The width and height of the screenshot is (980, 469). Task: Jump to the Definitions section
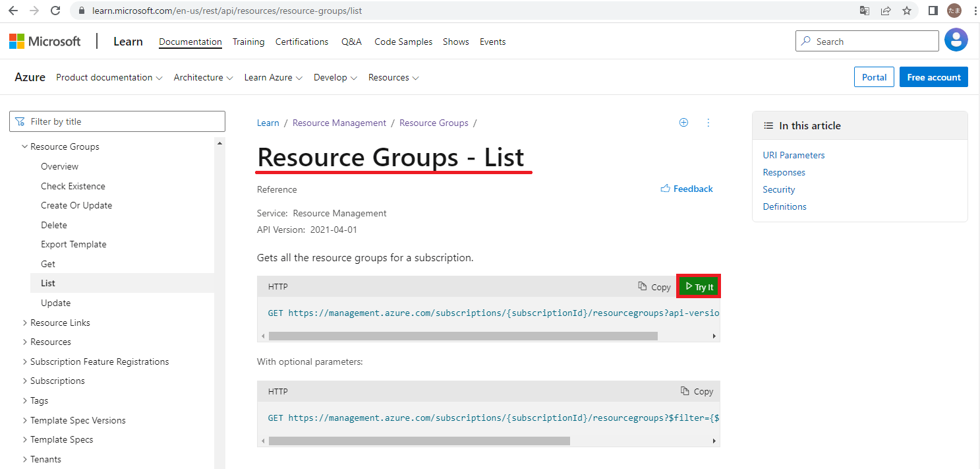pos(784,206)
